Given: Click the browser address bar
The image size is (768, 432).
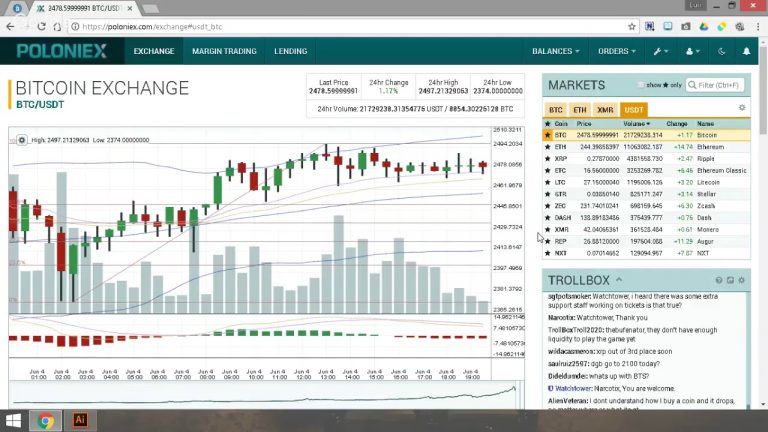Looking at the screenshot, I should coord(348,26).
